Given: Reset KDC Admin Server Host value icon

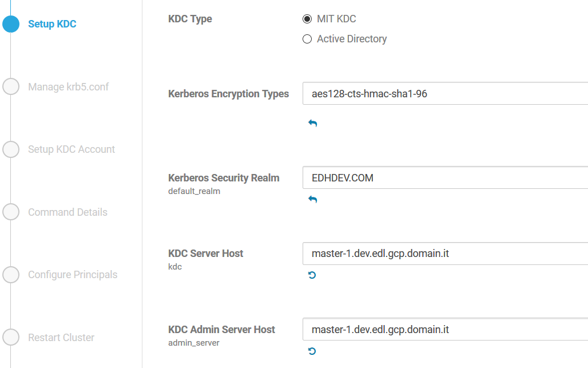Looking at the screenshot, I should point(312,351).
